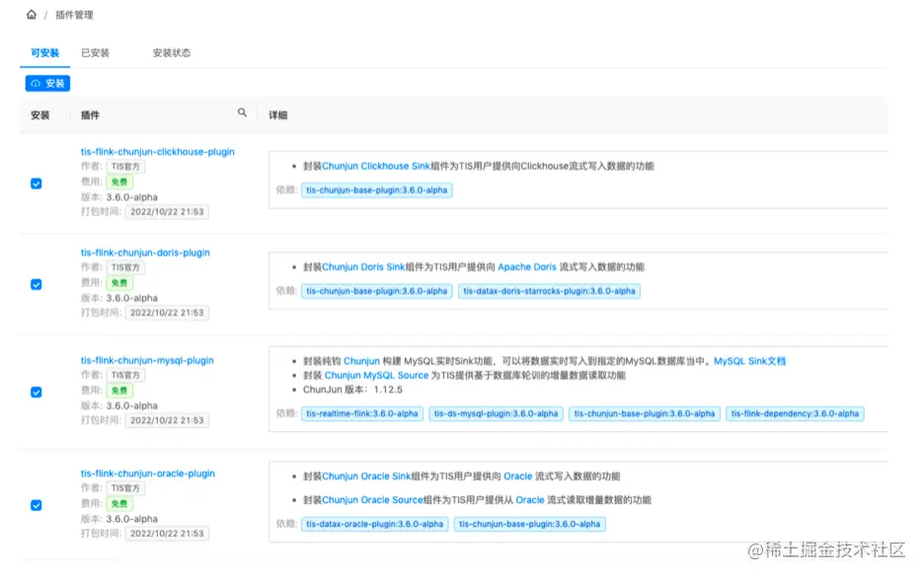Open the plugin search magnifier
The width and height of the screenshot is (924, 578).
tap(242, 113)
